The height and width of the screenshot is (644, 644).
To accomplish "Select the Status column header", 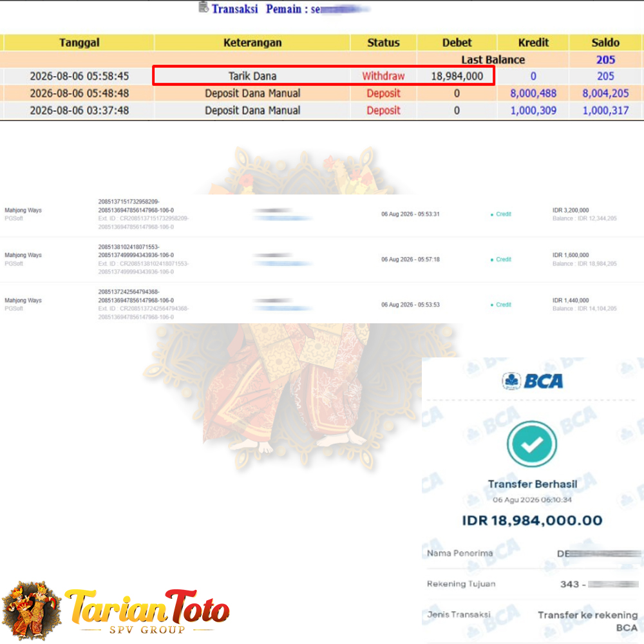I will pos(383,43).
